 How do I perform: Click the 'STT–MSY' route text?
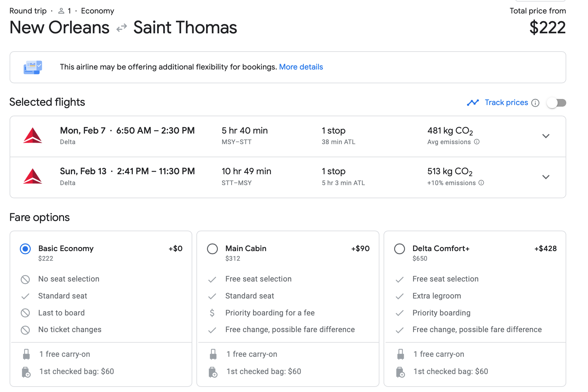[237, 183]
